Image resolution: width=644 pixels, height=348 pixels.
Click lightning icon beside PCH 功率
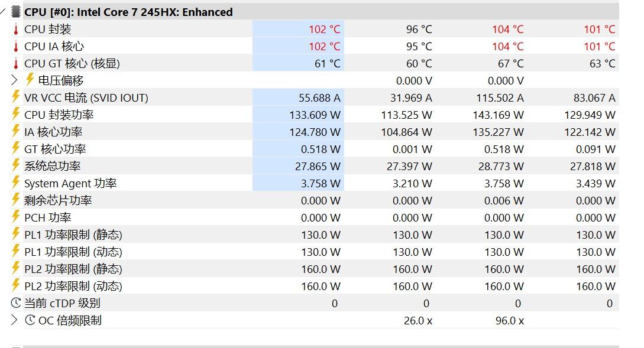[x=15, y=216]
